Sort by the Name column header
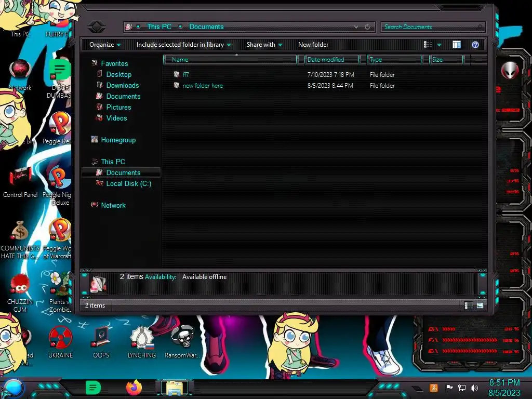This screenshot has height=399, width=532. (x=230, y=60)
